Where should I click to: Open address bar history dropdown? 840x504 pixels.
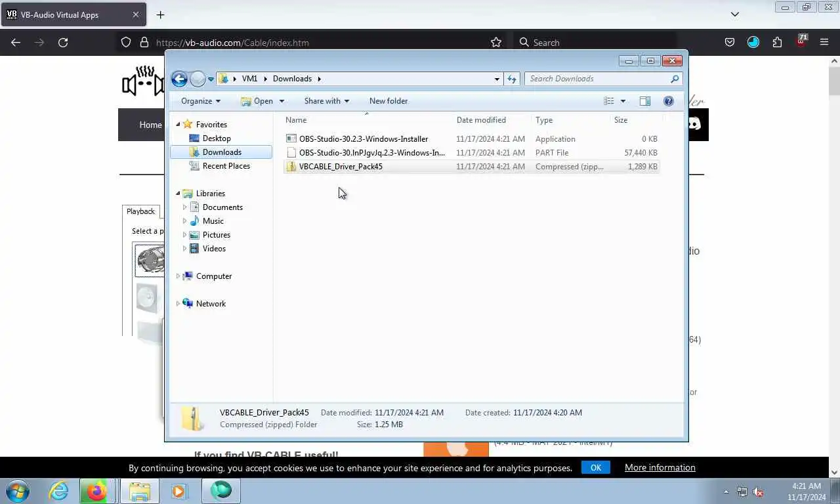(x=497, y=79)
